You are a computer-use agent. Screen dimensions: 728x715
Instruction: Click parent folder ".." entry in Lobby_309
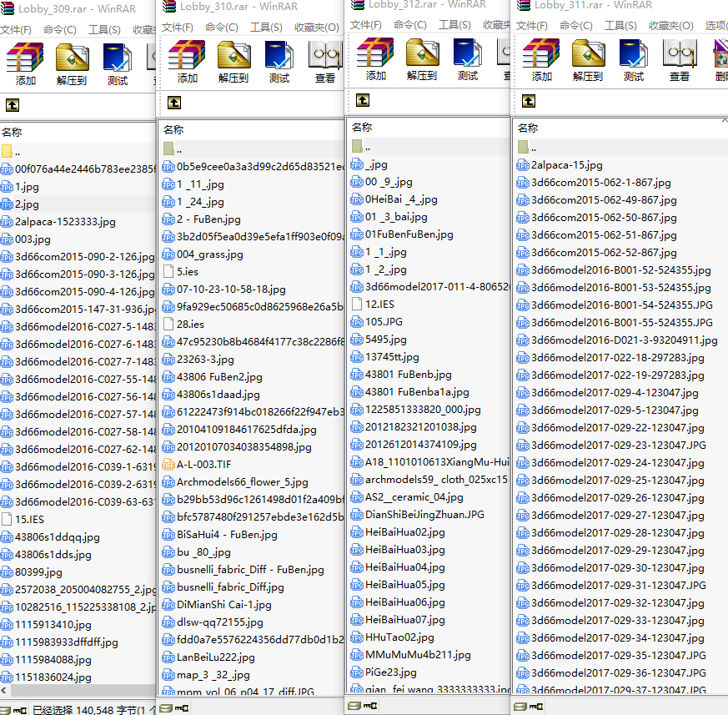(x=17, y=151)
